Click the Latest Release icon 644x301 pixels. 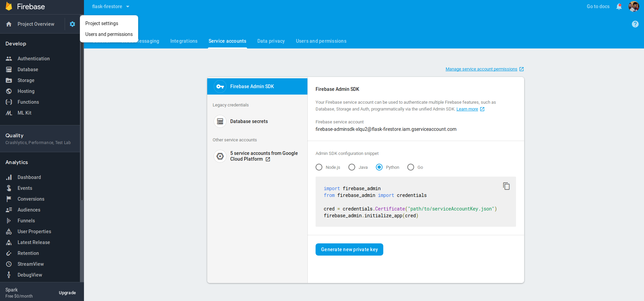(9, 242)
